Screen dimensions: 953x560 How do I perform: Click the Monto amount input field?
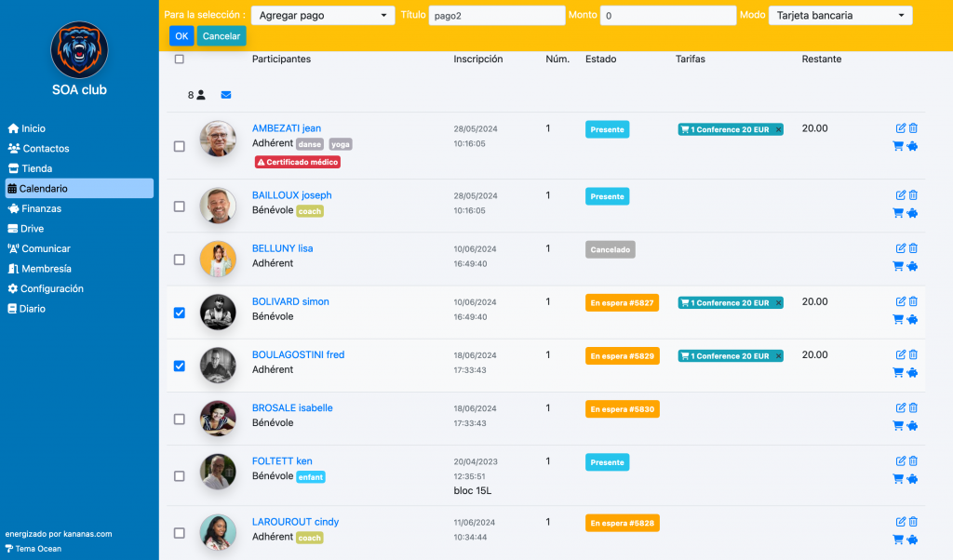[667, 16]
